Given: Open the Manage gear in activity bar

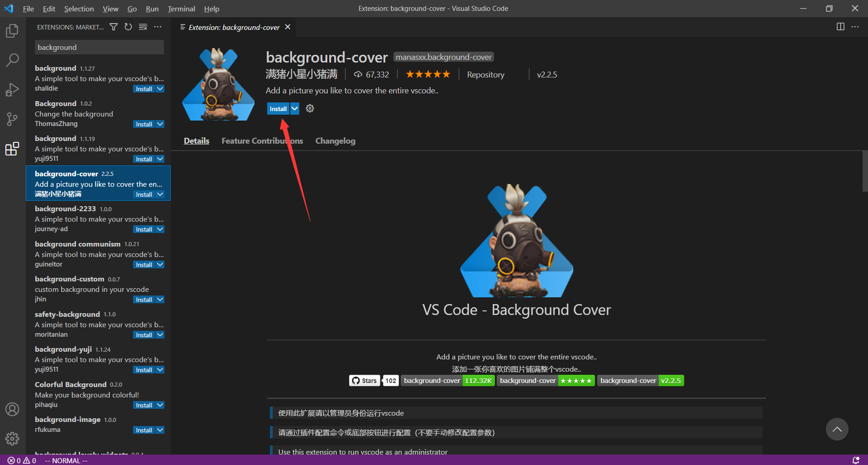Looking at the screenshot, I should pos(12,438).
